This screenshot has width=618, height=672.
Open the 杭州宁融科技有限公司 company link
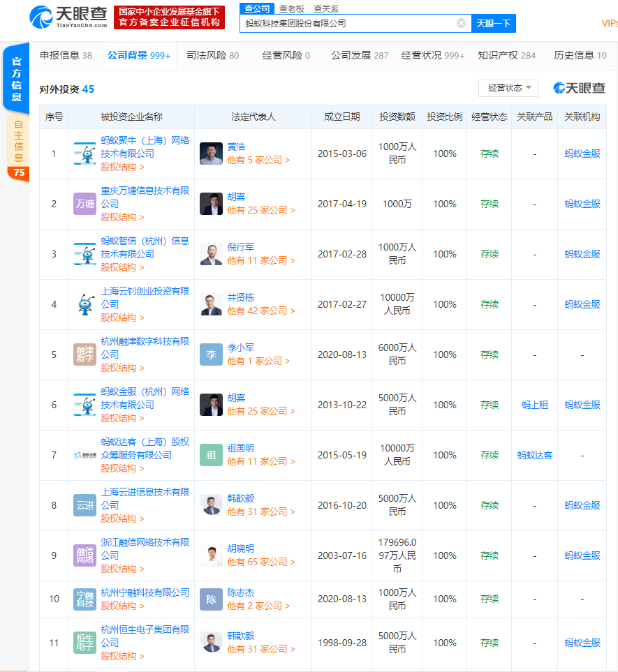pyautogui.click(x=145, y=592)
